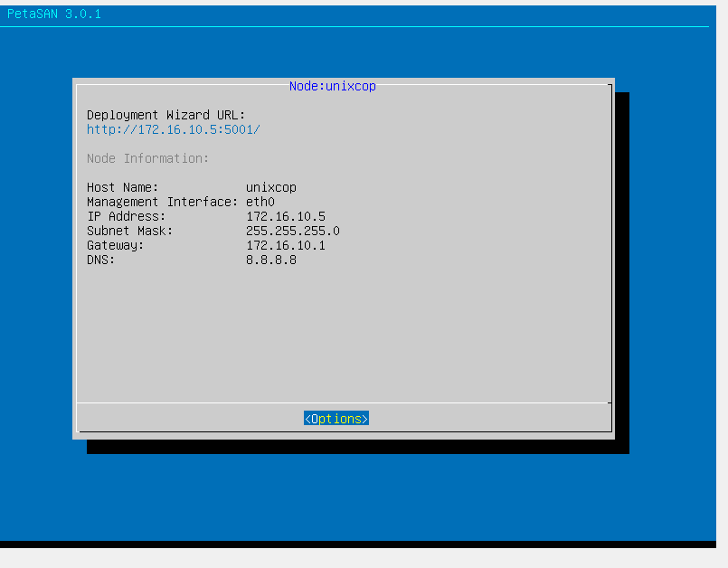Select the Options button

click(x=336, y=419)
